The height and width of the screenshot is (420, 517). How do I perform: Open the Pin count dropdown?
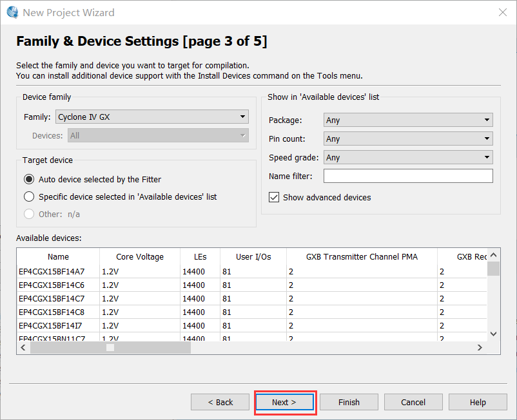tap(408, 138)
